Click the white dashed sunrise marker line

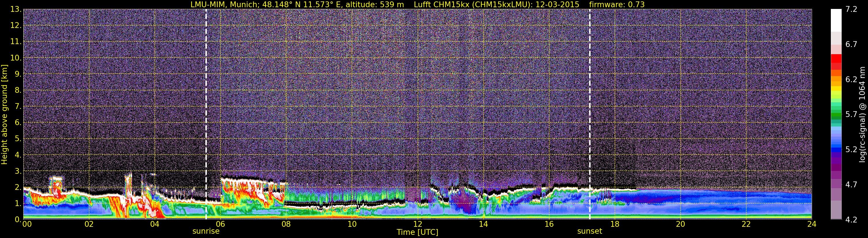(x=206, y=114)
